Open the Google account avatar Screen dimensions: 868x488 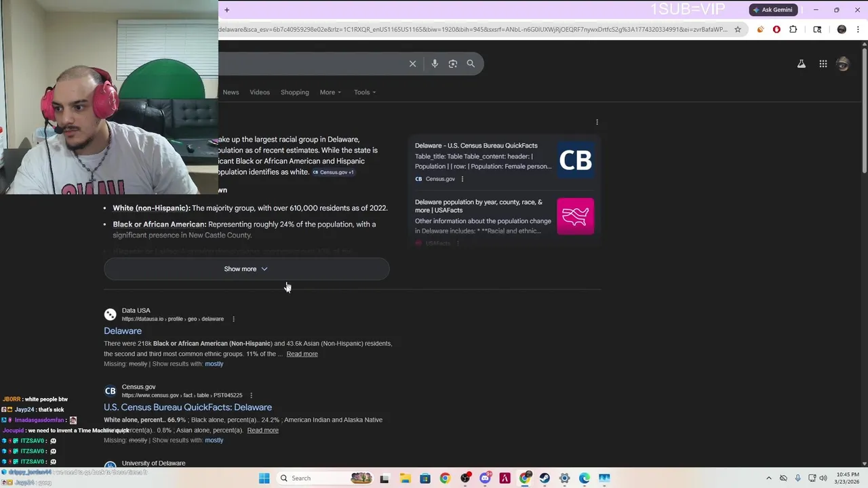[843, 64]
